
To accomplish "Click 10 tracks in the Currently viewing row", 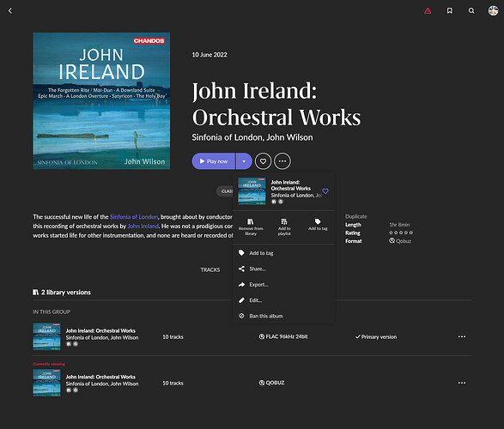I will click(173, 383).
